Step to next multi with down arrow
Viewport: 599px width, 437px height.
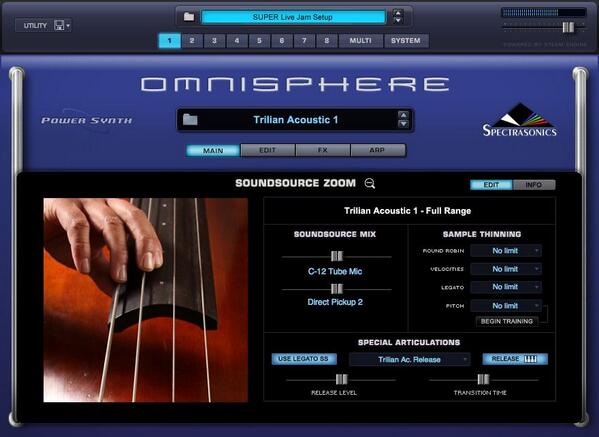pos(398,20)
